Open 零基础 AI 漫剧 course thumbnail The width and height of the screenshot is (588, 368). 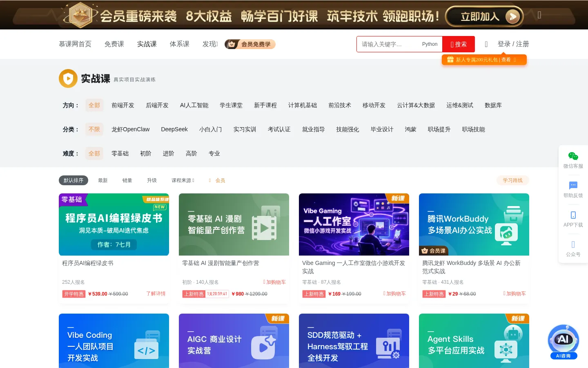234,224
